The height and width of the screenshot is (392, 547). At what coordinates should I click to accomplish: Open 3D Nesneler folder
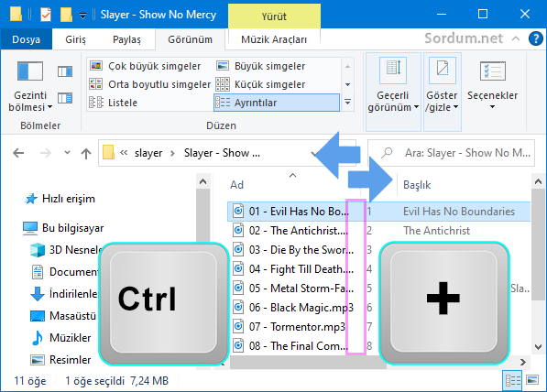click(x=66, y=250)
